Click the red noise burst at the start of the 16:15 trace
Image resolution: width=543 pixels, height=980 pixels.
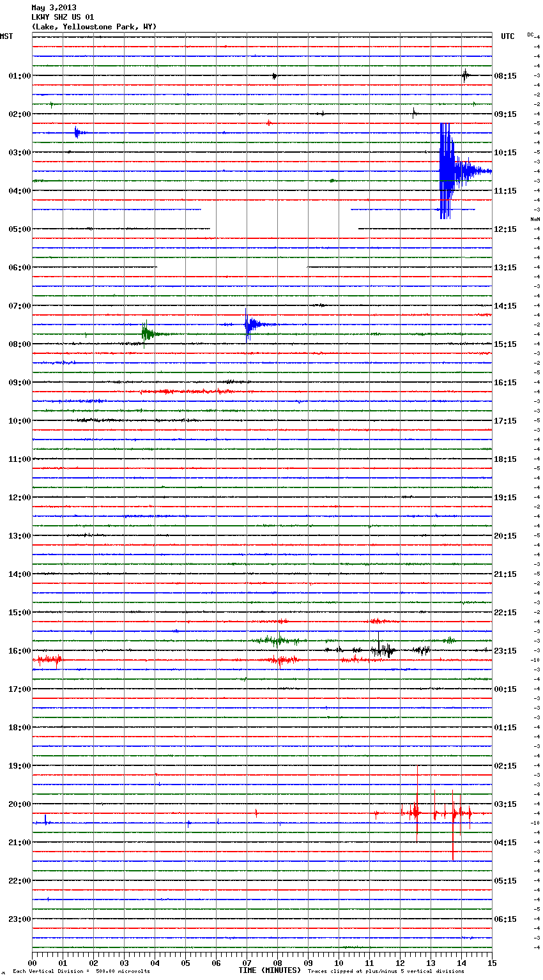pos(48,660)
